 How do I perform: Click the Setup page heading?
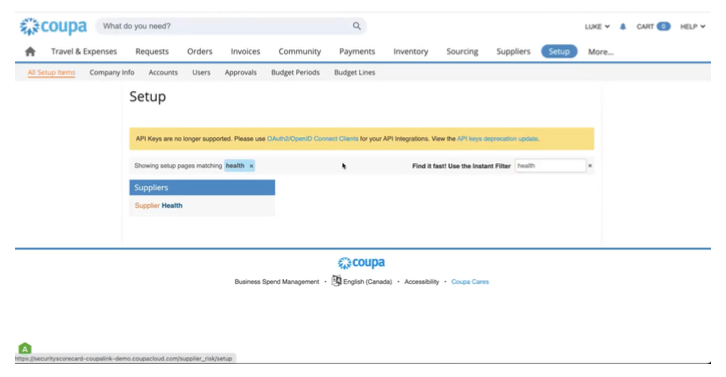[x=147, y=96]
